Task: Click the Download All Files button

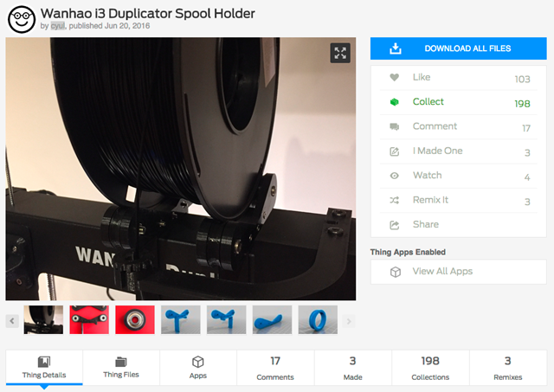Action: pos(458,48)
